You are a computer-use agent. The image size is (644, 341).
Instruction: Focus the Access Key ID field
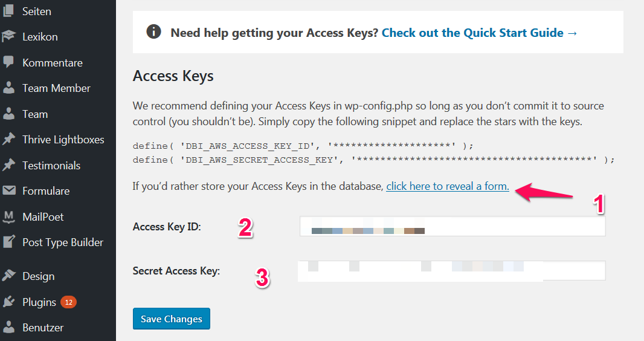click(452, 226)
